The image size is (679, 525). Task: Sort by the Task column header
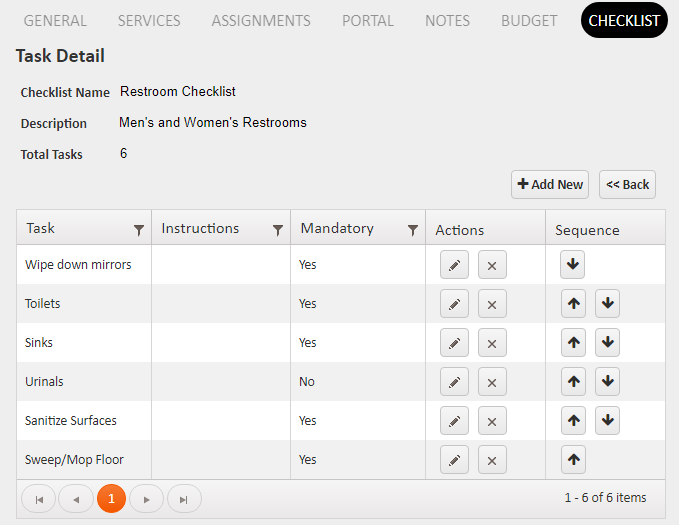[x=40, y=228]
